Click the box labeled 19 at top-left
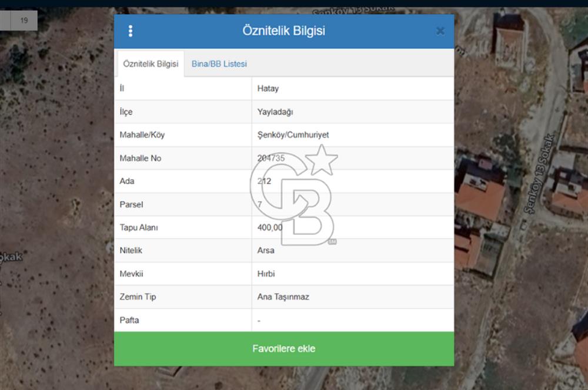Image resolution: width=588 pixels, height=390 pixels. click(x=24, y=21)
